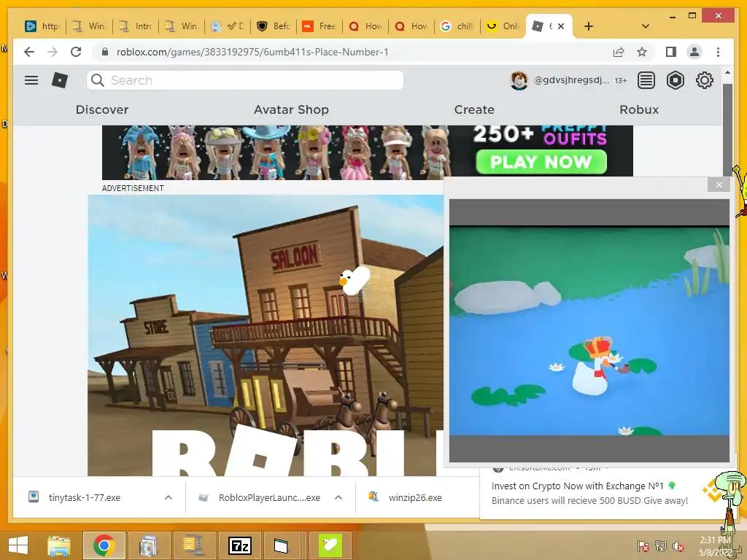
Task: Open a new browser tab
Action: [589, 26]
